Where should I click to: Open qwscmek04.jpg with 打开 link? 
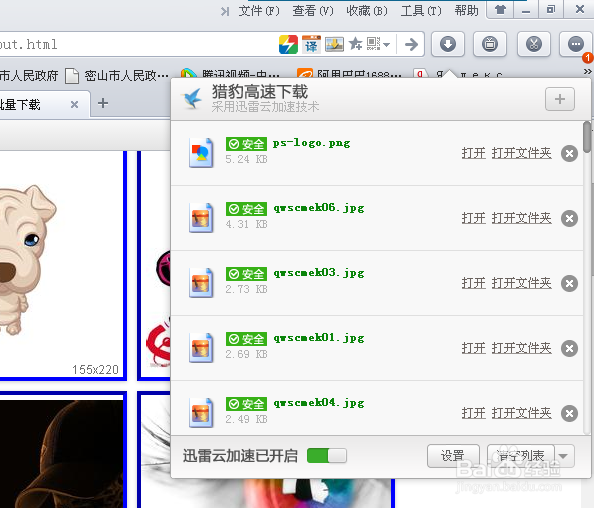coord(474,413)
